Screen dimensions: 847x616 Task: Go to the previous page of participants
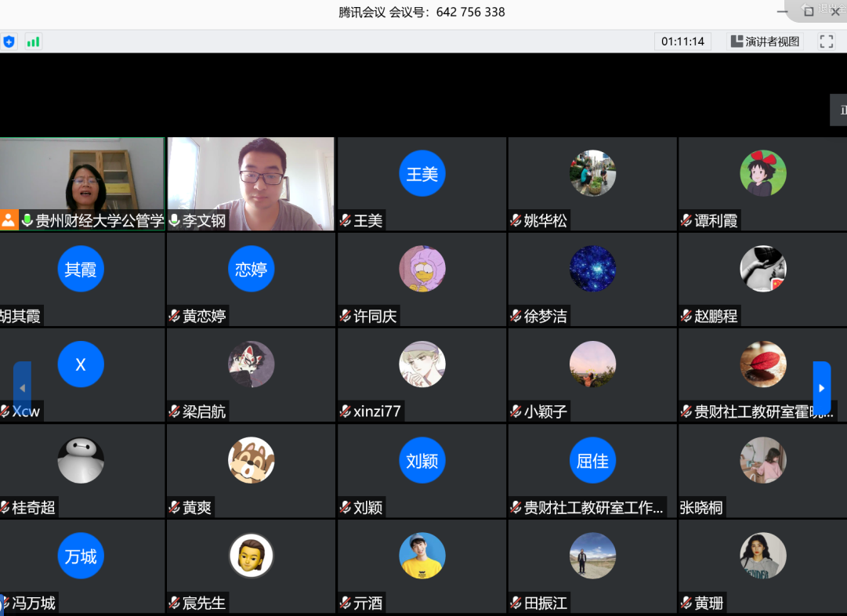pos(22,388)
